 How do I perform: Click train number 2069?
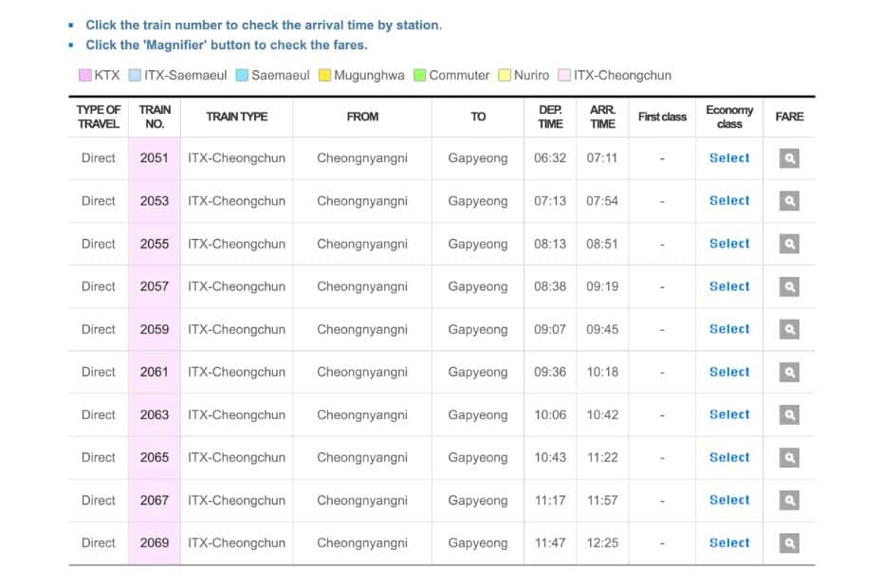pyautogui.click(x=155, y=543)
